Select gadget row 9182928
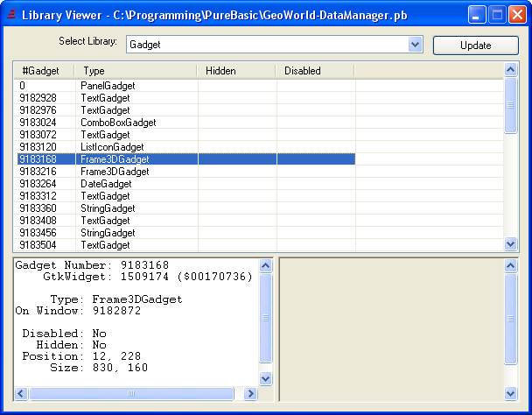The width and height of the screenshot is (532, 415). [185, 98]
